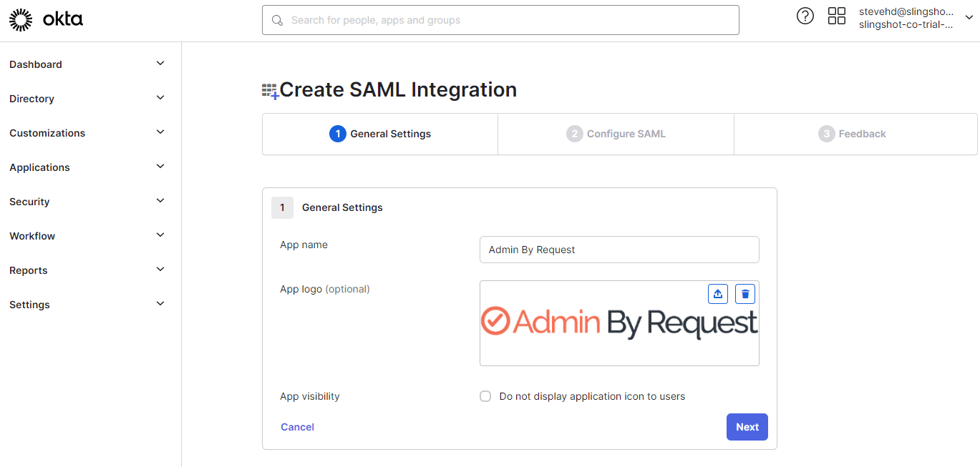
Task: Open Security in the sidebar
Action: pyautogui.click(x=29, y=202)
